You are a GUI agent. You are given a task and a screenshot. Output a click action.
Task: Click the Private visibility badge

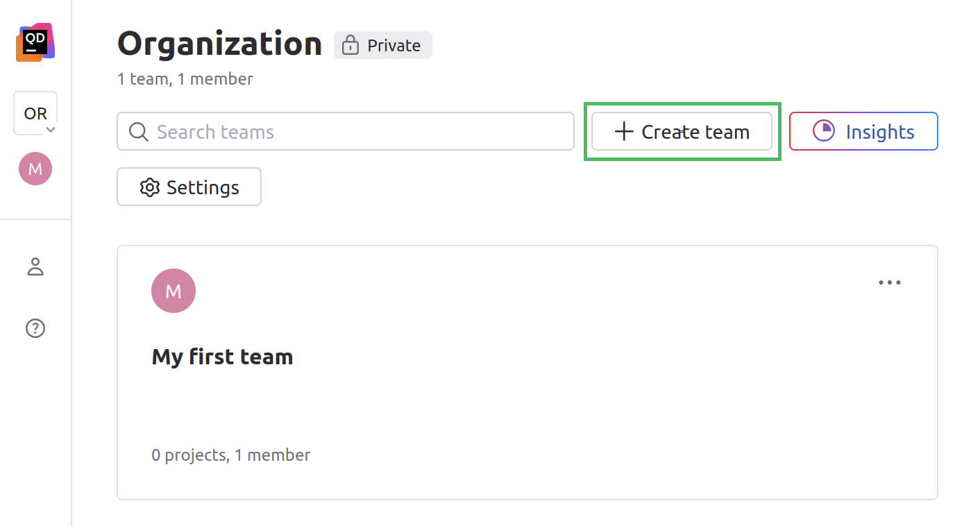pos(382,45)
